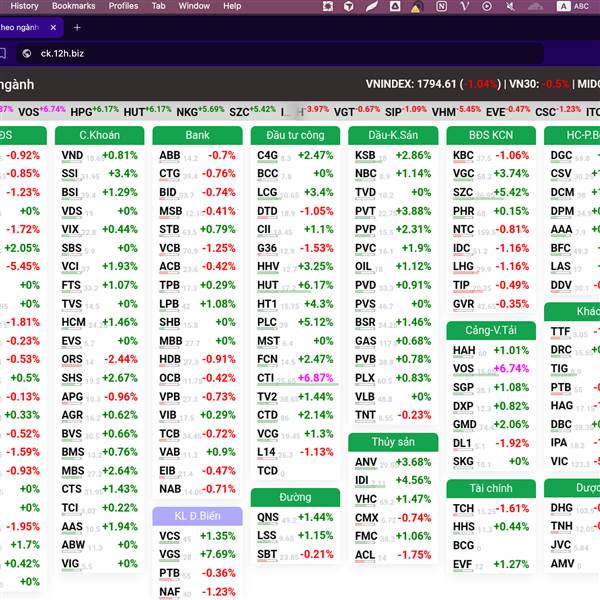Viewport: 600px width, 600px height.
Task: Click the Bank sector header
Action: 197,135
